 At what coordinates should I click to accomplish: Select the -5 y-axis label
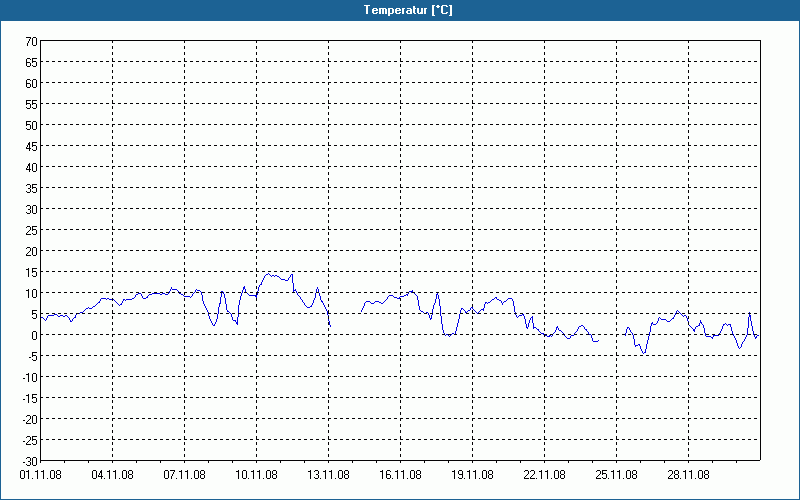click(x=31, y=356)
